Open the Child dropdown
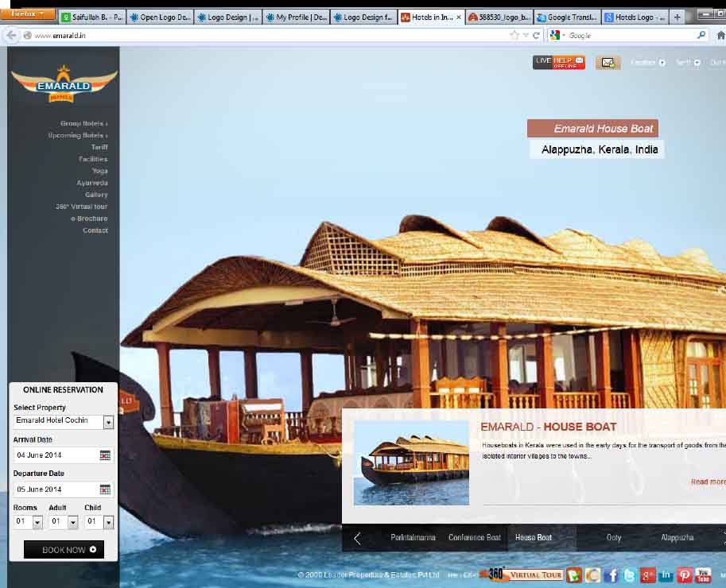Image resolution: width=726 pixels, height=588 pixels. pyautogui.click(x=108, y=522)
